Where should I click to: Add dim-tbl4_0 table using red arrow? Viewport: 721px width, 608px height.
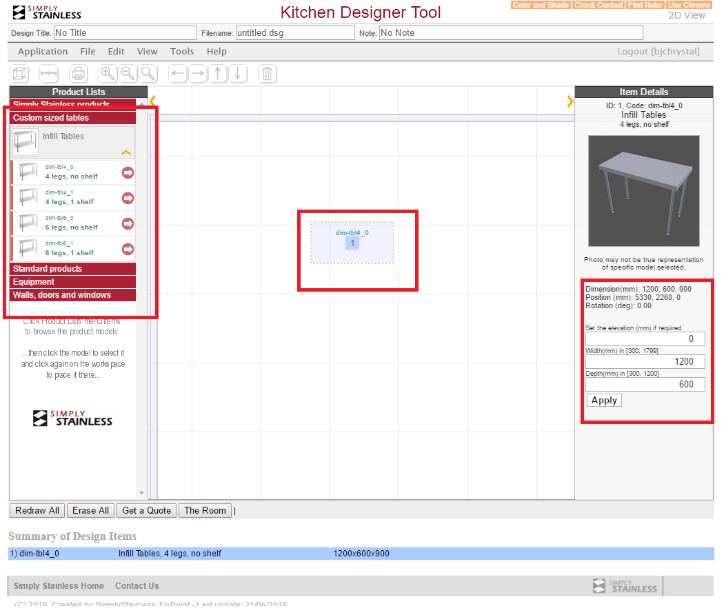tap(128, 172)
